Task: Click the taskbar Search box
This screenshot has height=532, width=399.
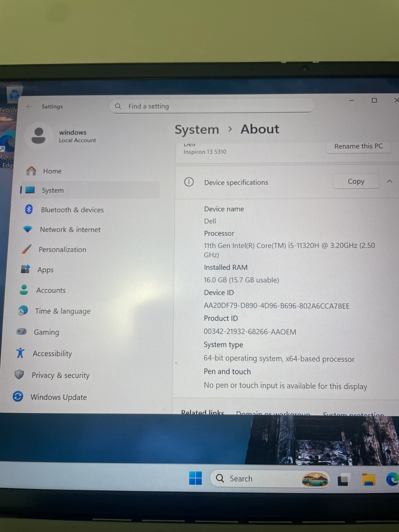Action: 270,479
